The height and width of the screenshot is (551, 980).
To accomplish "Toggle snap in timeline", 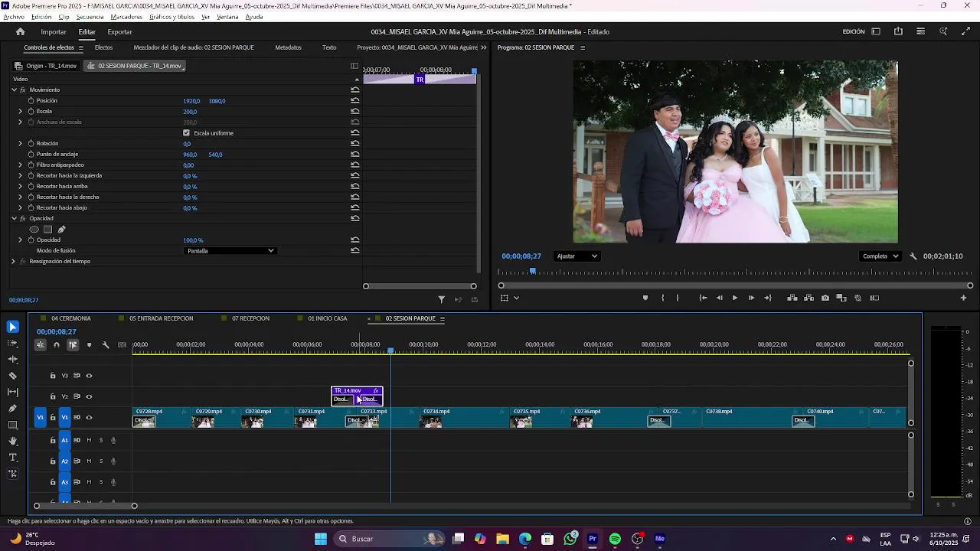I will 57,345.
